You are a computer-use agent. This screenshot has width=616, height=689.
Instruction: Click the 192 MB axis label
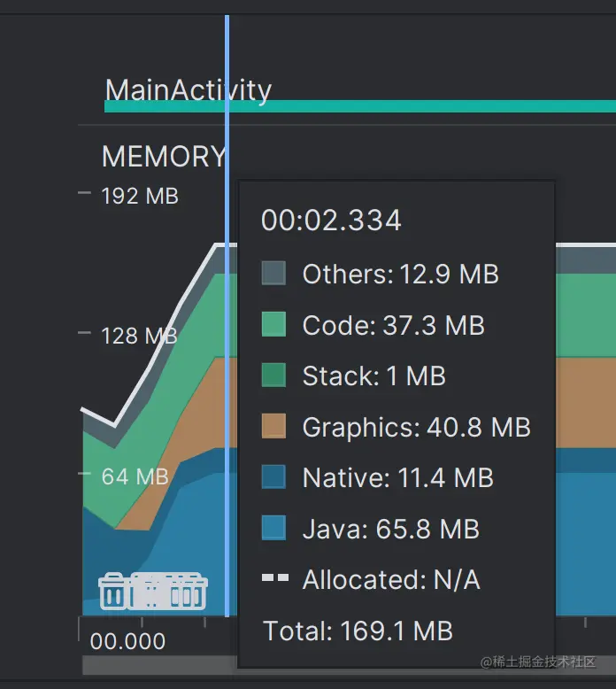(140, 196)
